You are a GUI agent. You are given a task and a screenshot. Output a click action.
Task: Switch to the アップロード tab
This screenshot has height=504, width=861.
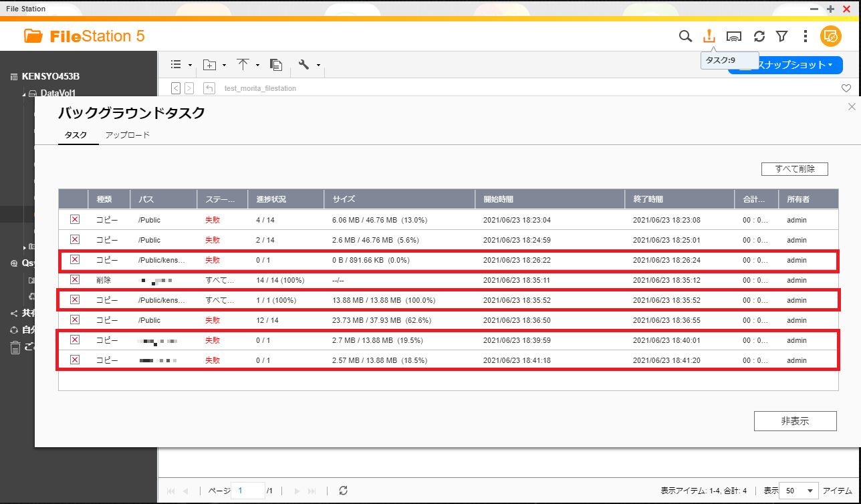click(x=127, y=135)
